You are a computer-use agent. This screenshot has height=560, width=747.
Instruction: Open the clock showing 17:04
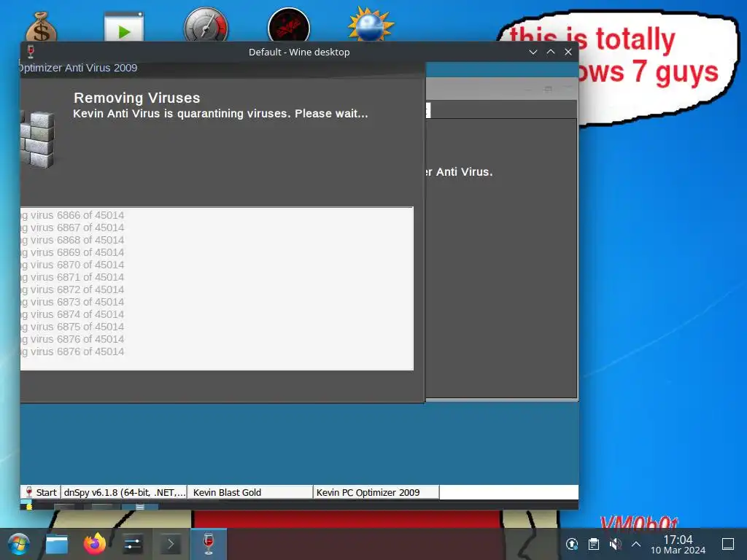coord(678,544)
